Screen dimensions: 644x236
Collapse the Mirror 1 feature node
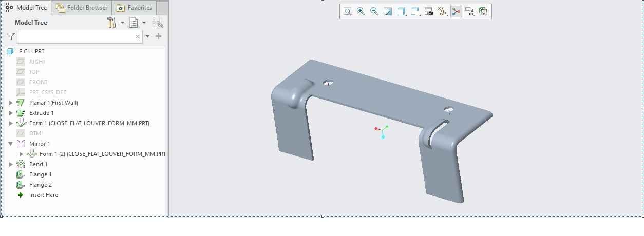pyautogui.click(x=11, y=144)
